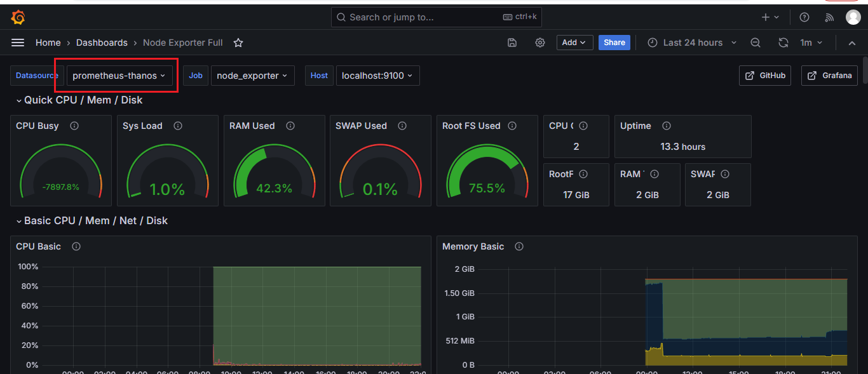868x374 pixels.
Task: Star the Node Exporter Full dashboard
Action: 238,43
